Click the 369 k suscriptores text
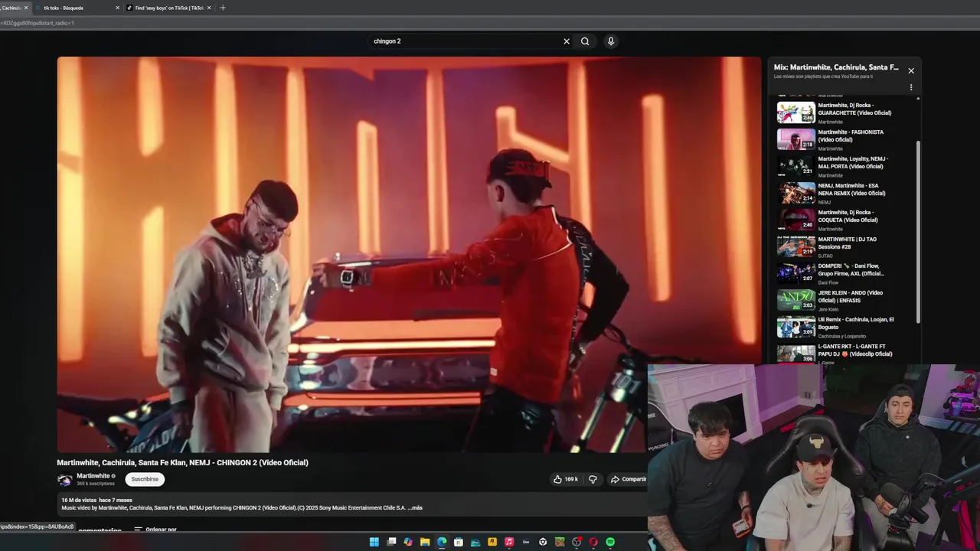 tap(96, 484)
